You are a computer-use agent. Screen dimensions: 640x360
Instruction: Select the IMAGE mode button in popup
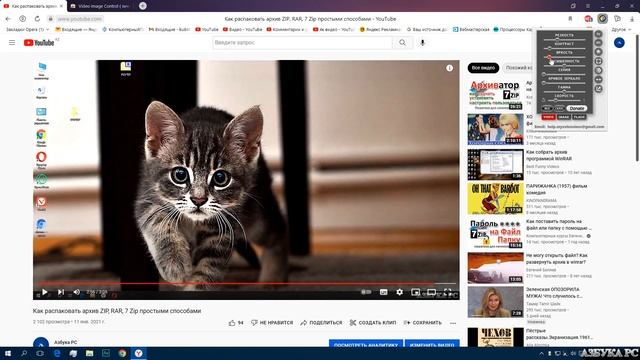[564, 117]
